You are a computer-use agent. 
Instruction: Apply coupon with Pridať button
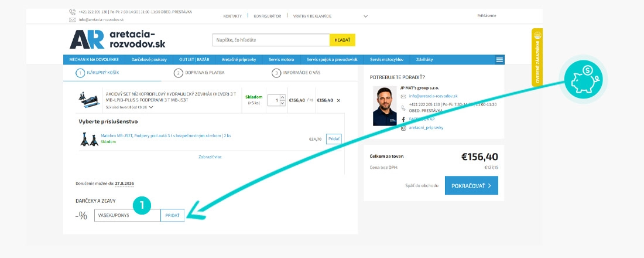click(173, 216)
